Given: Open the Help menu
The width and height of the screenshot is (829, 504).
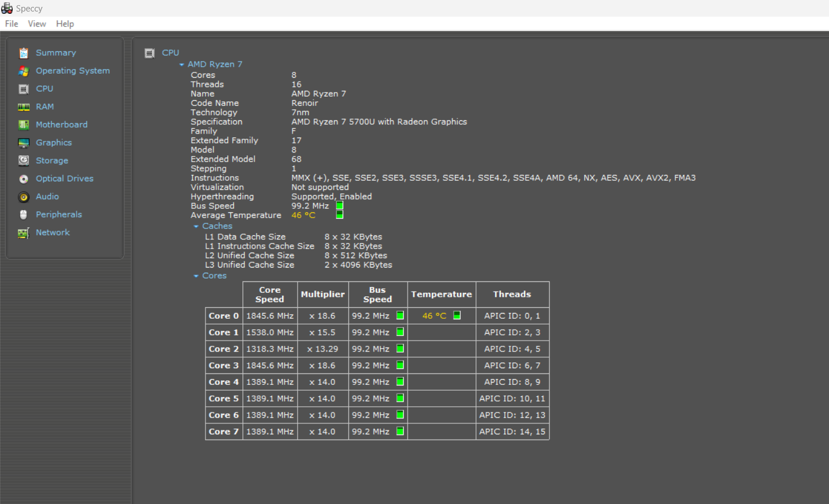Looking at the screenshot, I should tap(65, 24).
